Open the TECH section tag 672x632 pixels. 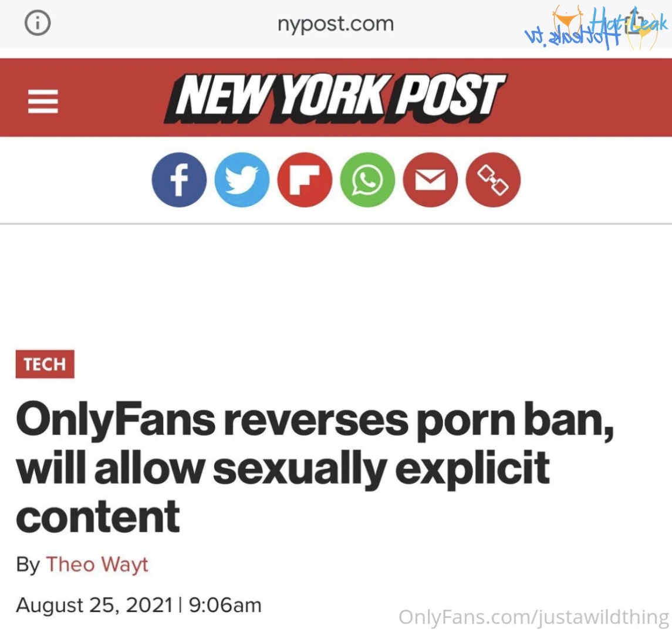click(x=45, y=364)
